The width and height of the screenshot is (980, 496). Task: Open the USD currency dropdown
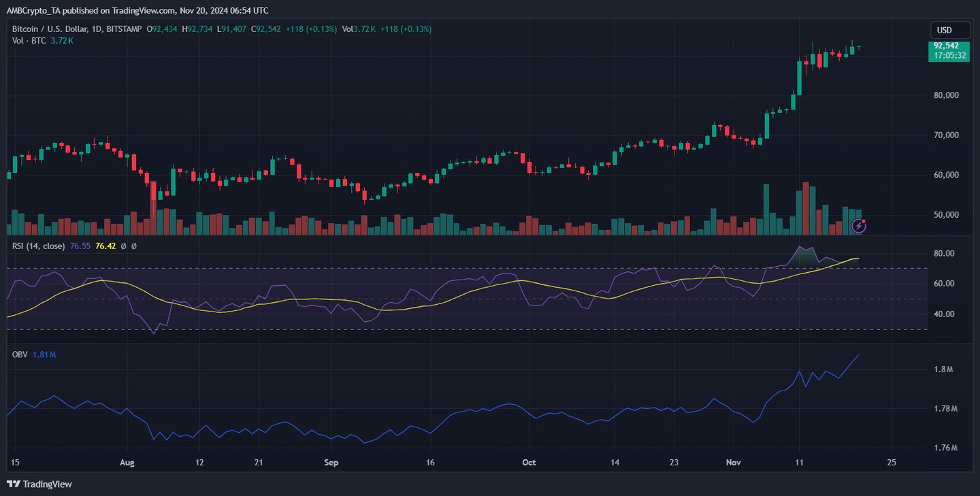949,30
